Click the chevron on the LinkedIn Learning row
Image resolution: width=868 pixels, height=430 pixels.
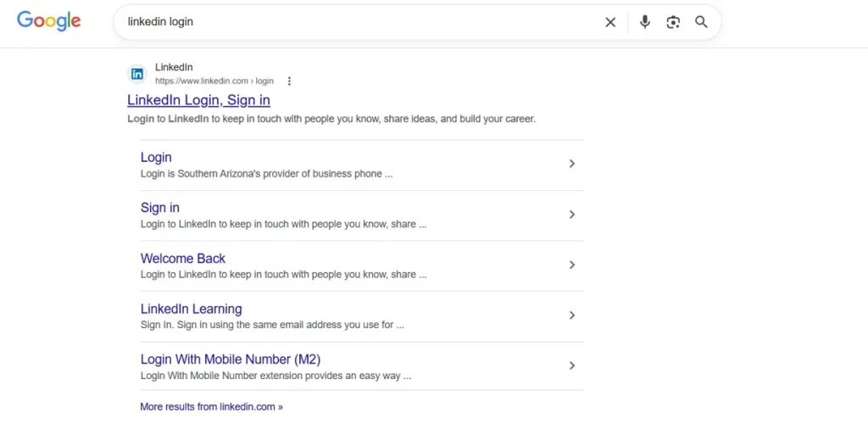[572, 316]
